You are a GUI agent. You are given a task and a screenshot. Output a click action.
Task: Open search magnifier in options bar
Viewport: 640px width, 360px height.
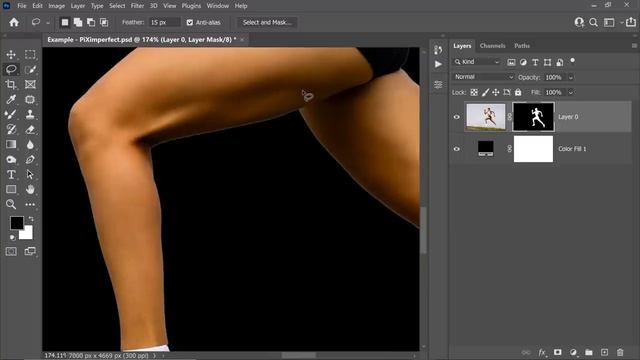[x=593, y=22]
